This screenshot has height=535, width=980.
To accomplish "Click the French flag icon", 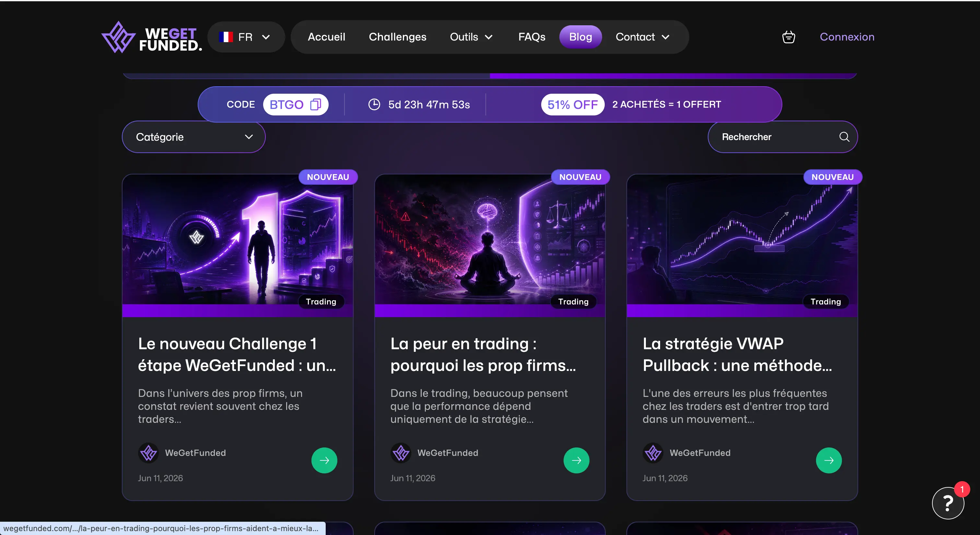I will click(x=226, y=37).
